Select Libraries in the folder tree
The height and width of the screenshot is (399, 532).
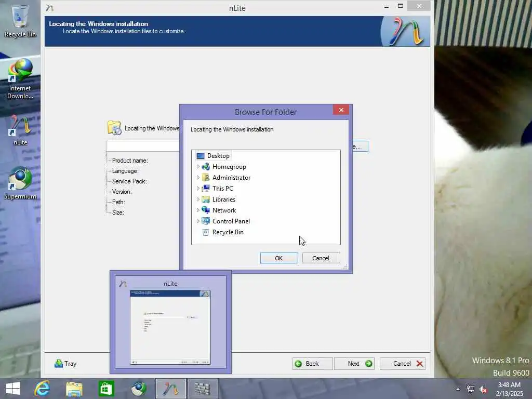pyautogui.click(x=223, y=199)
